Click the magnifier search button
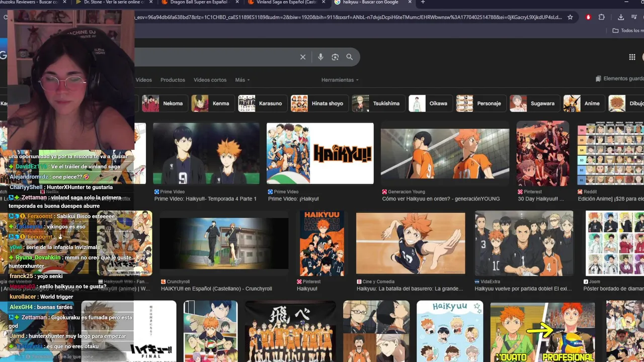Viewport: 644px width, 362px height. 350,57
